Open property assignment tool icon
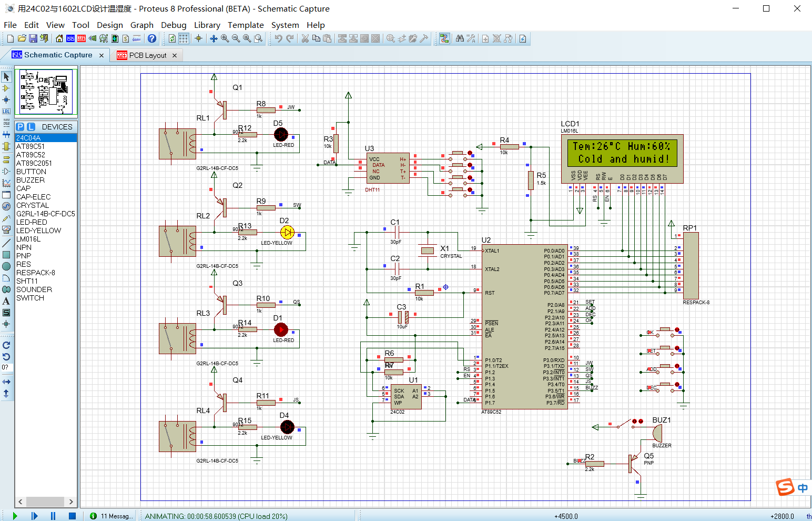Image resolution: width=812 pixels, height=521 pixels. coord(471,38)
